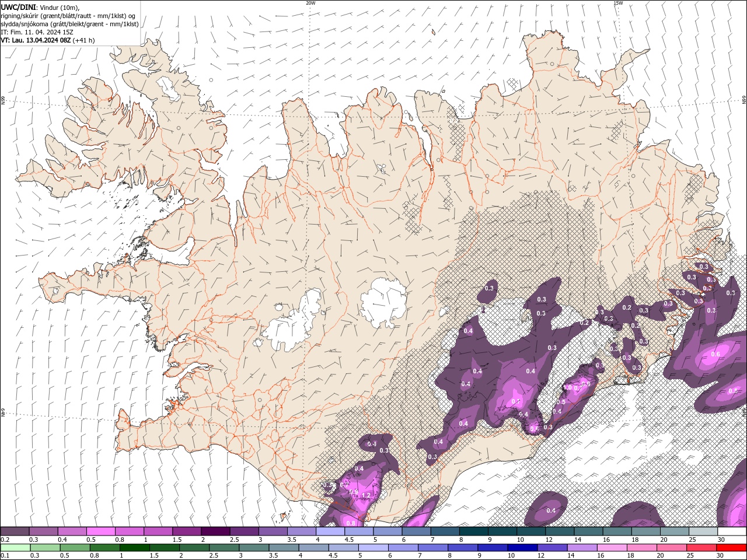747x560 pixels.
Task: Click the bright red 30 swatch in rain legend
Action: click(x=731, y=548)
